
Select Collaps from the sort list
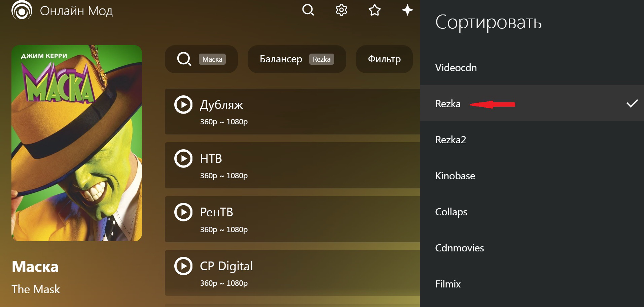[451, 212]
